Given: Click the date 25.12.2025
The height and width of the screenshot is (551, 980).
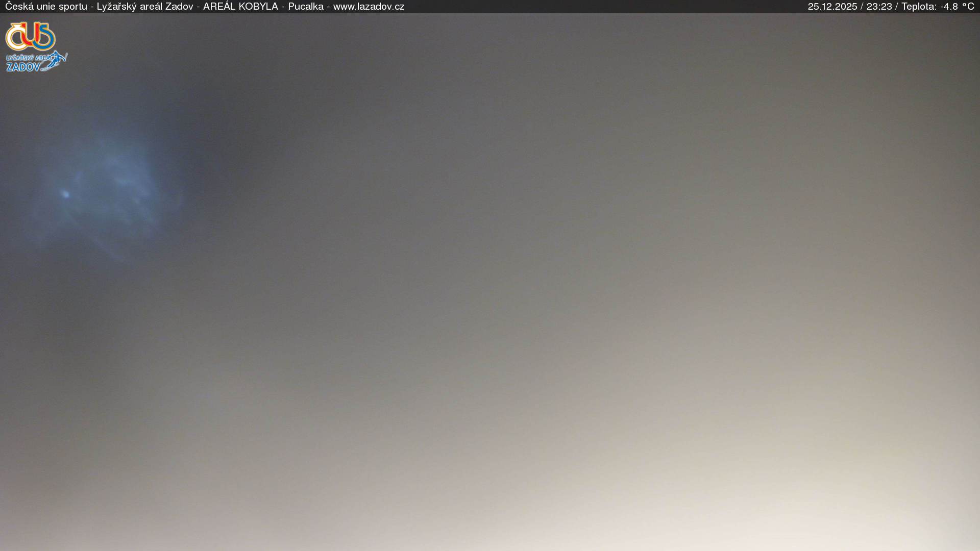Looking at the screenshot, I should [832, 7].
